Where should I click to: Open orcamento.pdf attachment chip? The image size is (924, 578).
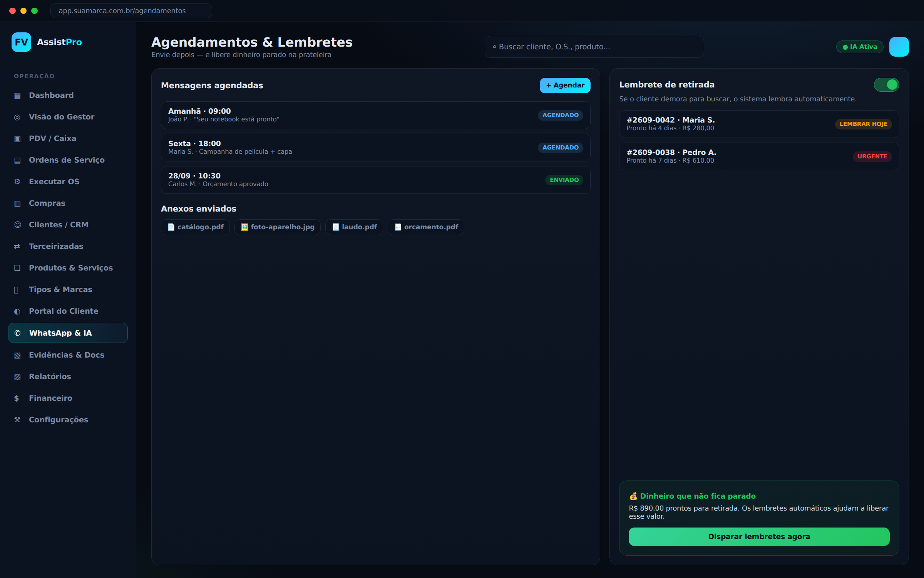(x=426, y=227)
